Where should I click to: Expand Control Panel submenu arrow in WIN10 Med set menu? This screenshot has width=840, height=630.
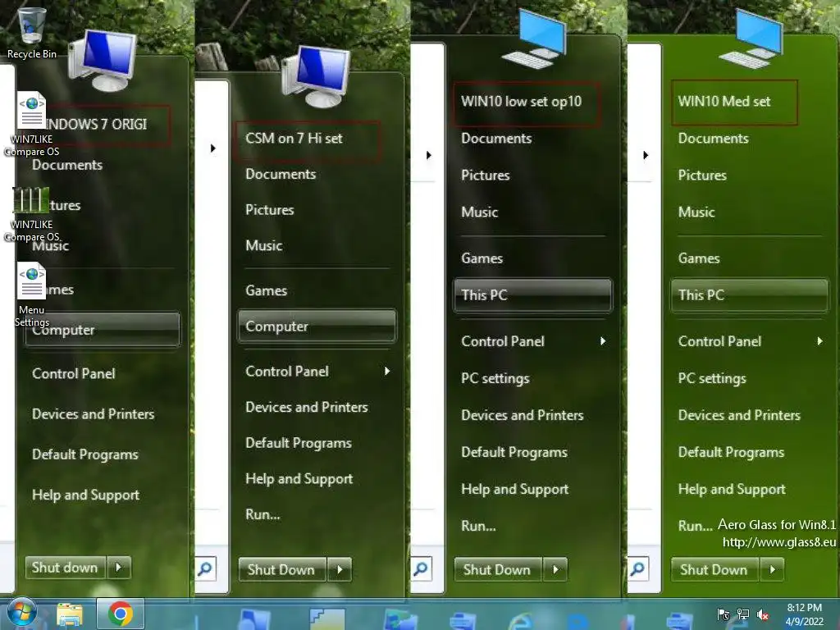coord(820,341)
